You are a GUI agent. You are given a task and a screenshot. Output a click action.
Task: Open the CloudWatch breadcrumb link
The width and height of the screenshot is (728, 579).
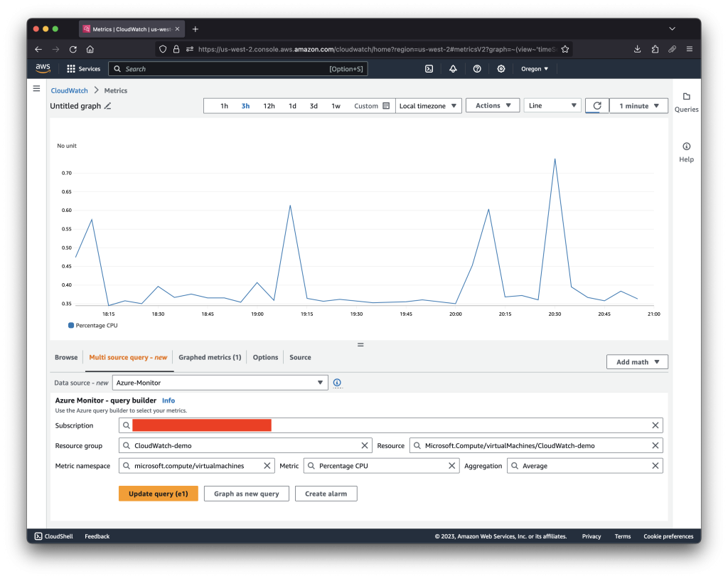click(68, 90)
